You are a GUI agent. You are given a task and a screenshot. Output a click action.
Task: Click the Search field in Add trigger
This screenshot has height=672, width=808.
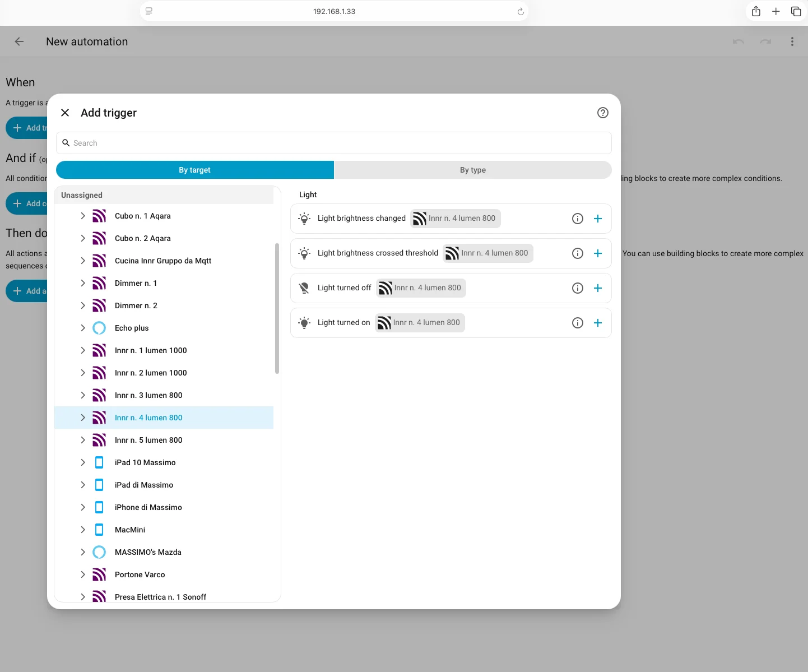pos(334,143)
